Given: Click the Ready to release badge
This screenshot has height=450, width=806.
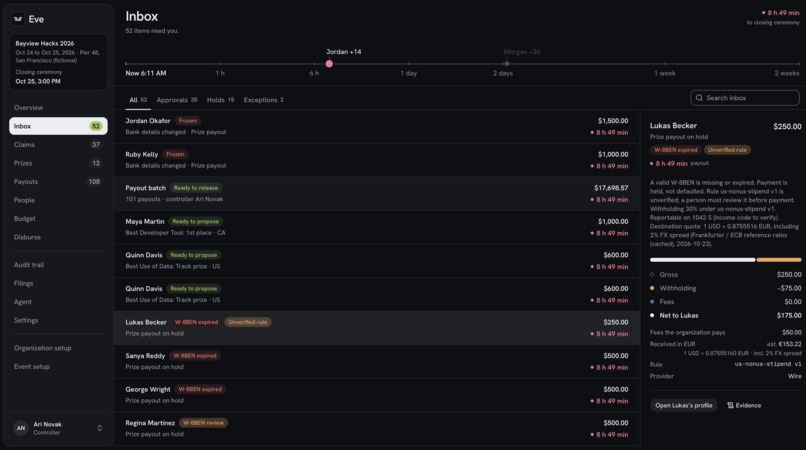Looking at the screenshot, I should pos(196,188).
